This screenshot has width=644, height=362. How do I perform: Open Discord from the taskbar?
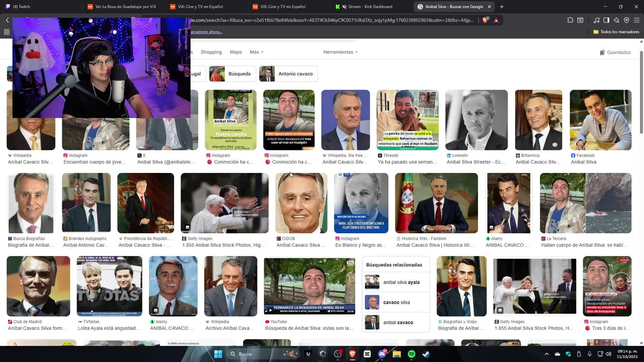(x=382, y=354)
